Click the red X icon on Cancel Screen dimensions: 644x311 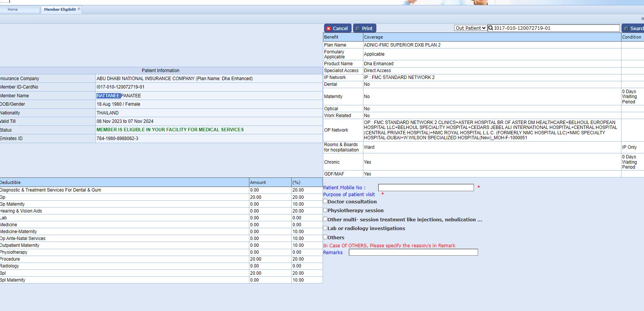(x=329, y=29)
